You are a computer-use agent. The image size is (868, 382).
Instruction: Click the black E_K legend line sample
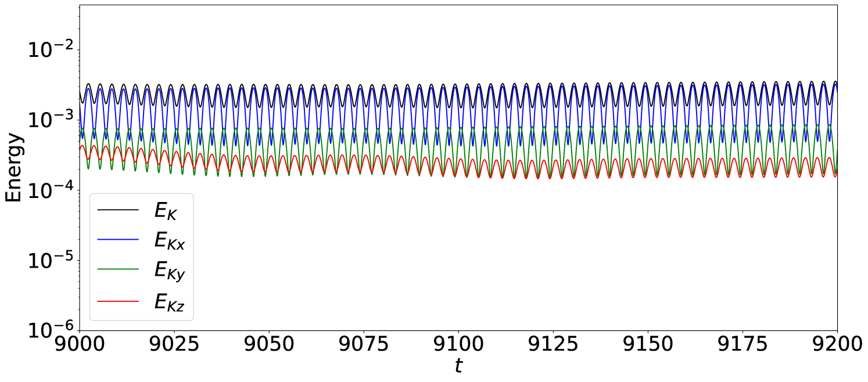119,209
